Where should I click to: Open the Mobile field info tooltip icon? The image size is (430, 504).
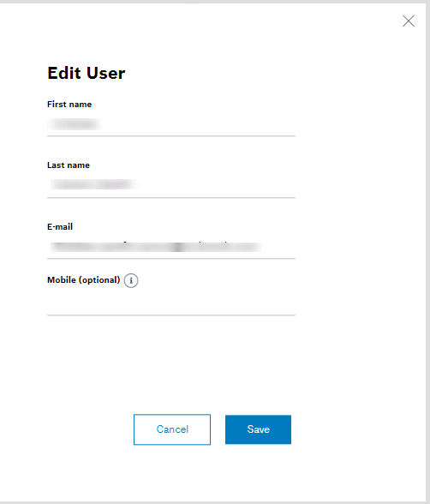point(131,280)
